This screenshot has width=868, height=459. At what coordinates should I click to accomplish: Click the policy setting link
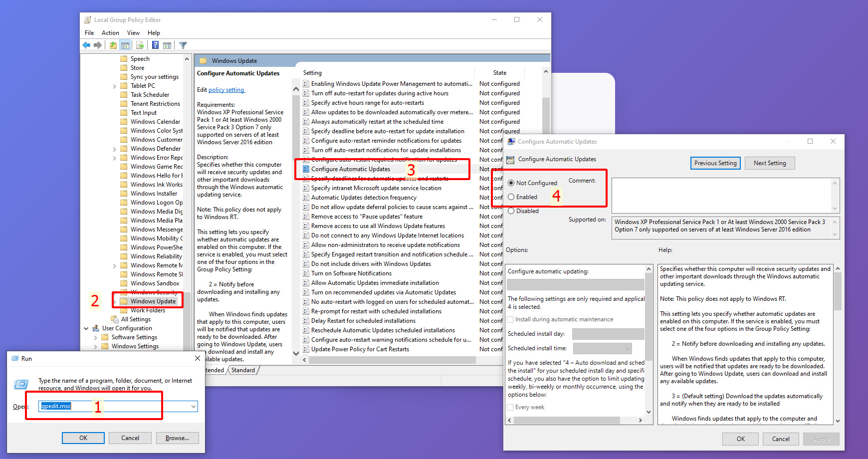[x=226, y=90]
